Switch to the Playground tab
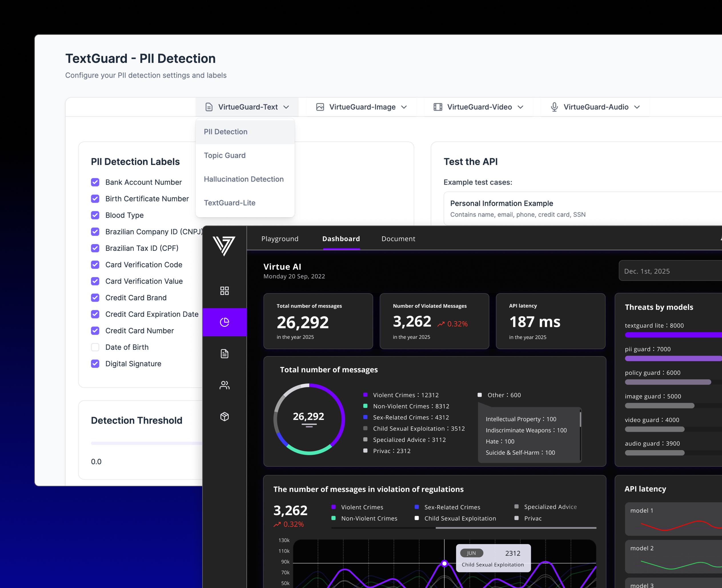This screenshot has height=588, width=722. click(280, 239)
